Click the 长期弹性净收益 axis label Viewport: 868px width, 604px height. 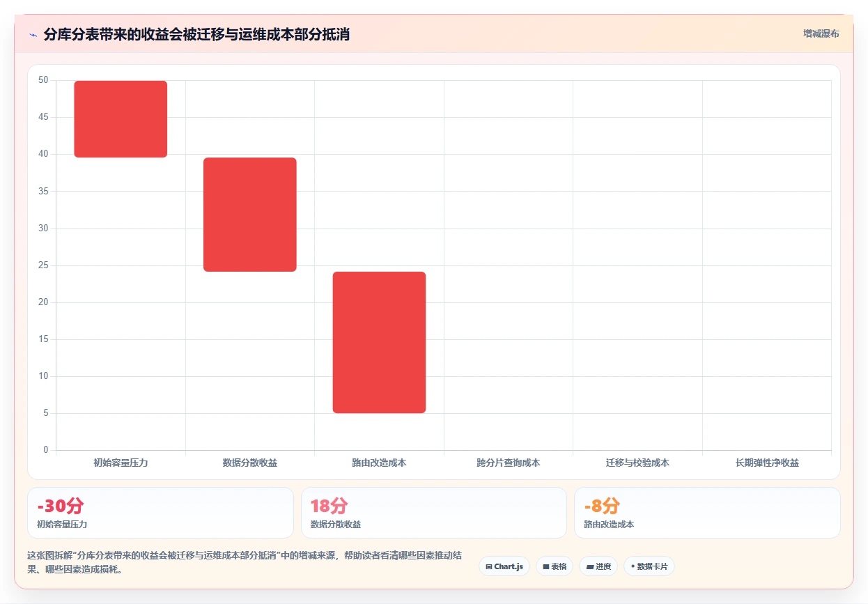click(767, 463)
